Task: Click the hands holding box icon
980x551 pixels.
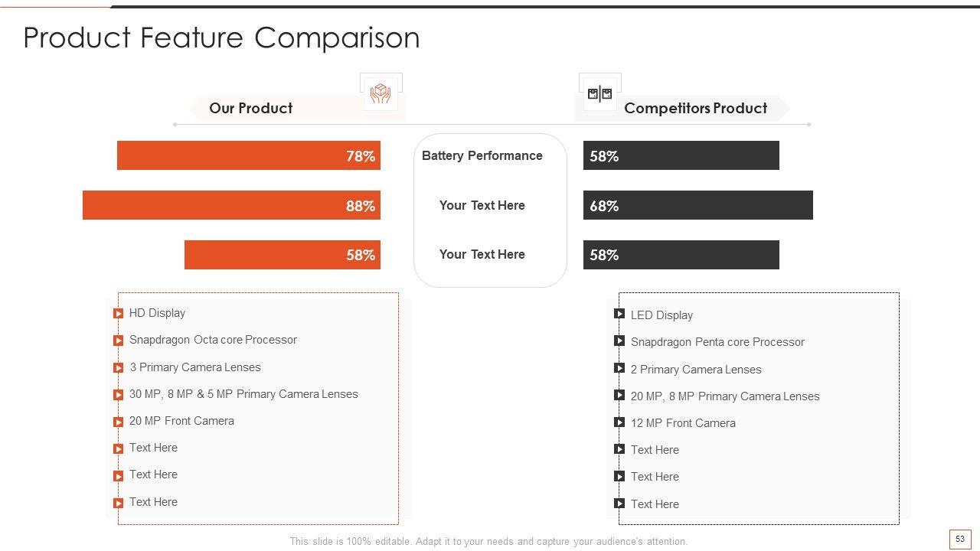Action: (381, 94)
